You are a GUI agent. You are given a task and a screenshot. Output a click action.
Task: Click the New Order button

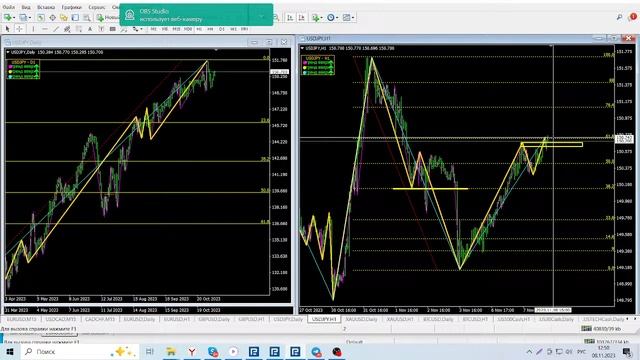[107, 18]
